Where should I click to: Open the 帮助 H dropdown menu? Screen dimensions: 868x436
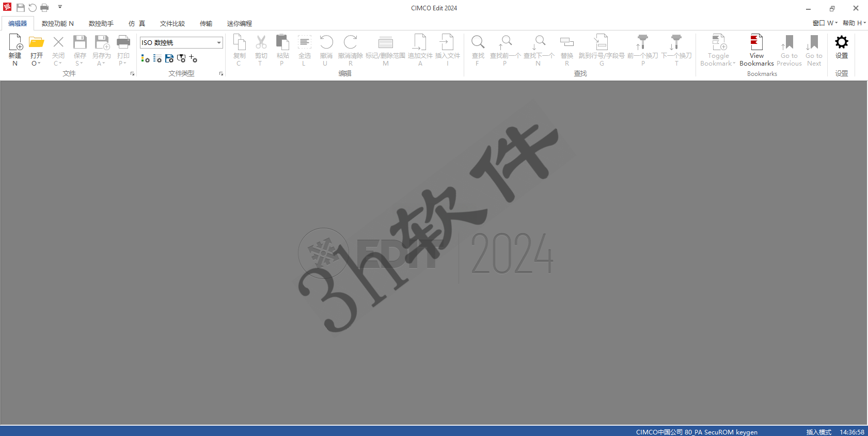coord(854,23)
